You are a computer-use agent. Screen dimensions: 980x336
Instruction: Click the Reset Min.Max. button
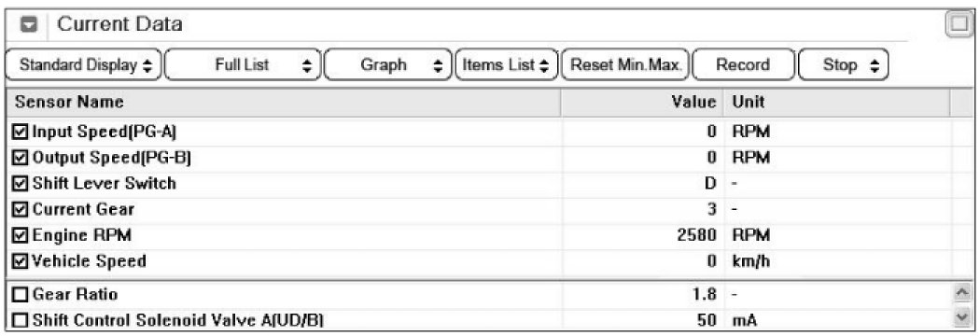pos(625,65)
